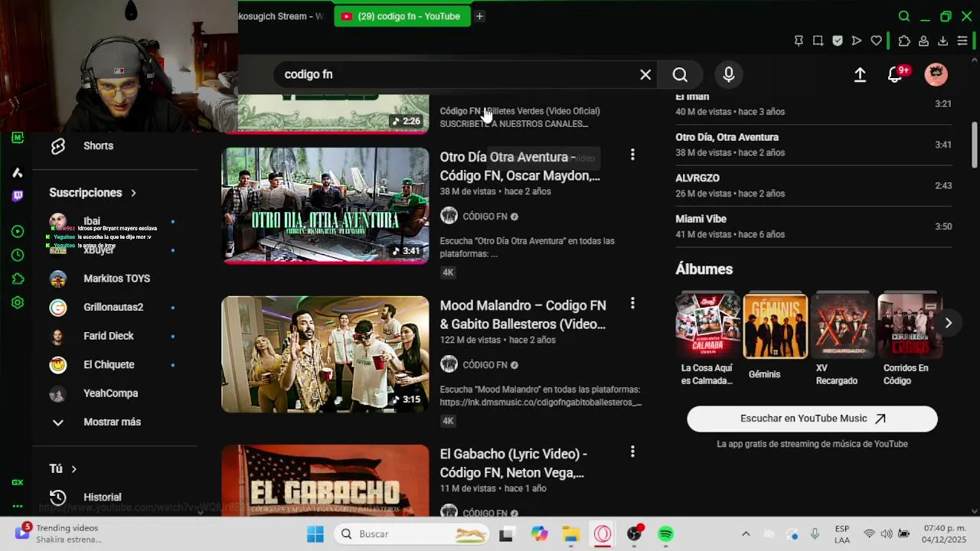Open Windows Start menu
This screenshot has height=551, width=980.
[x=315, y=533]
